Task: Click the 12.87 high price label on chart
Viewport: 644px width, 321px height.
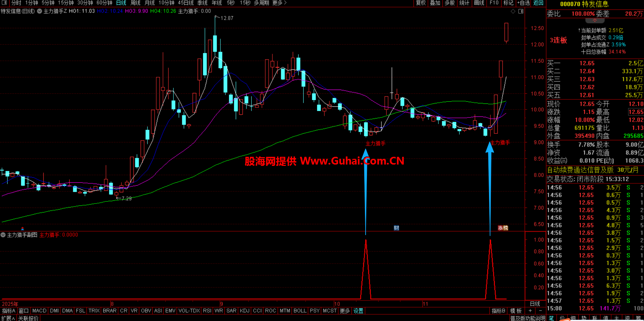Action: 227,18
